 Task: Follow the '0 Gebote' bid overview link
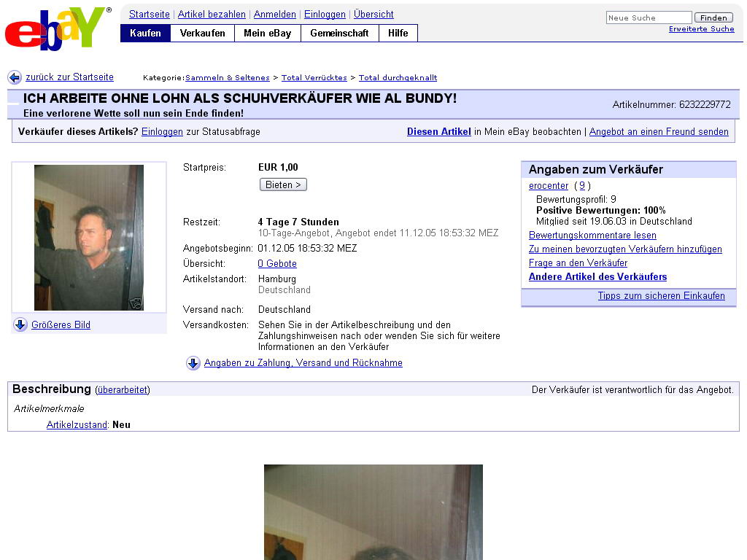pos(277,264)
